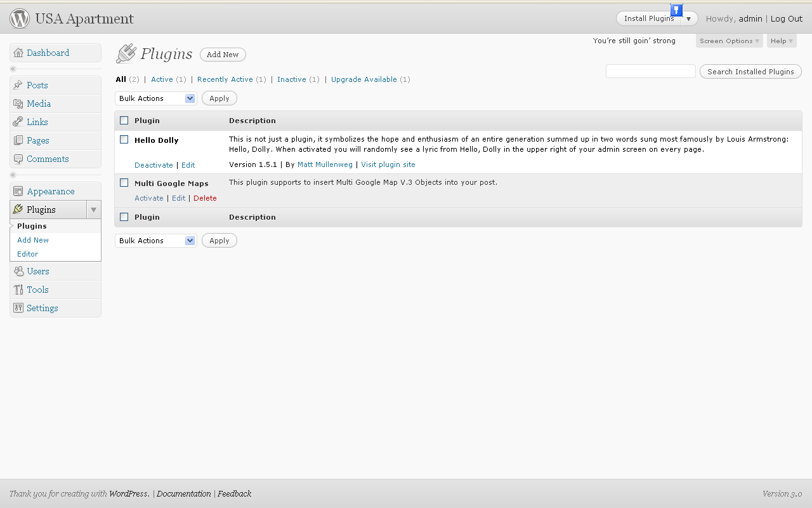Open the Matt Mullenweg author link
Screen dimensions: 812x508
coord(325,164)
